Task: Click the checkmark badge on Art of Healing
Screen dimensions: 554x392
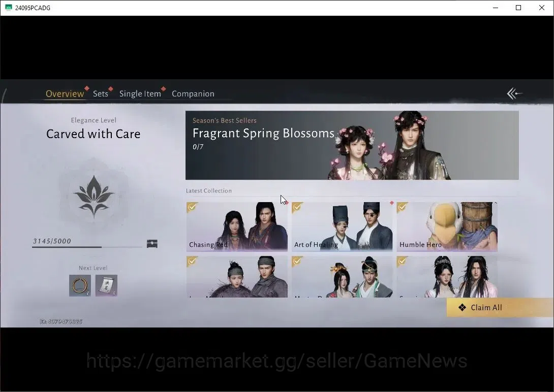Action: (297, 207)
